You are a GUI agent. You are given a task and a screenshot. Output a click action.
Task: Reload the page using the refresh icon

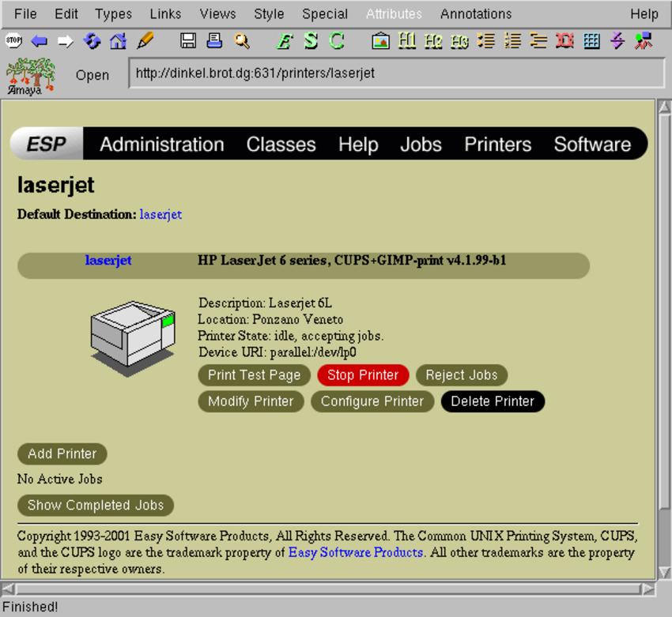[92, 41]
